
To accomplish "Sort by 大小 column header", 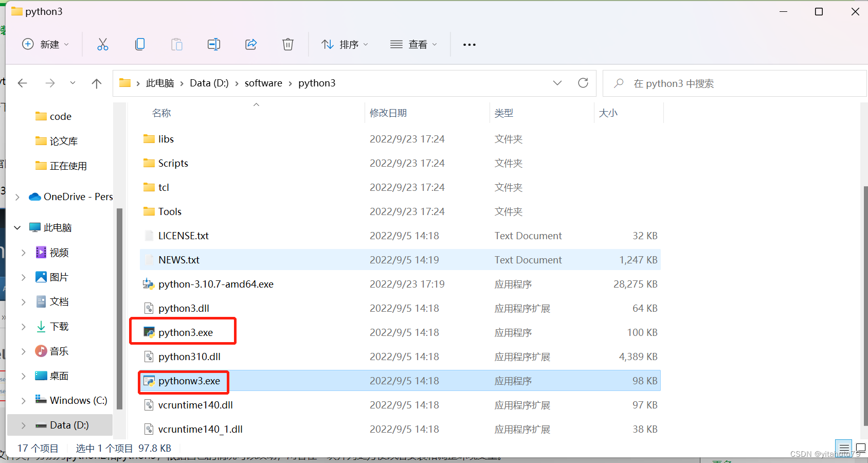I will click(x=608, y=113).
